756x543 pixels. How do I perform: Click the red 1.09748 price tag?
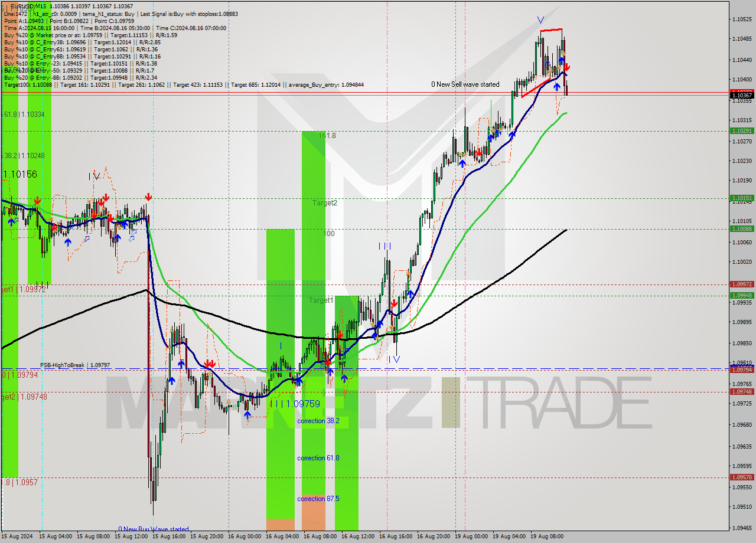(x=742, y=391)
